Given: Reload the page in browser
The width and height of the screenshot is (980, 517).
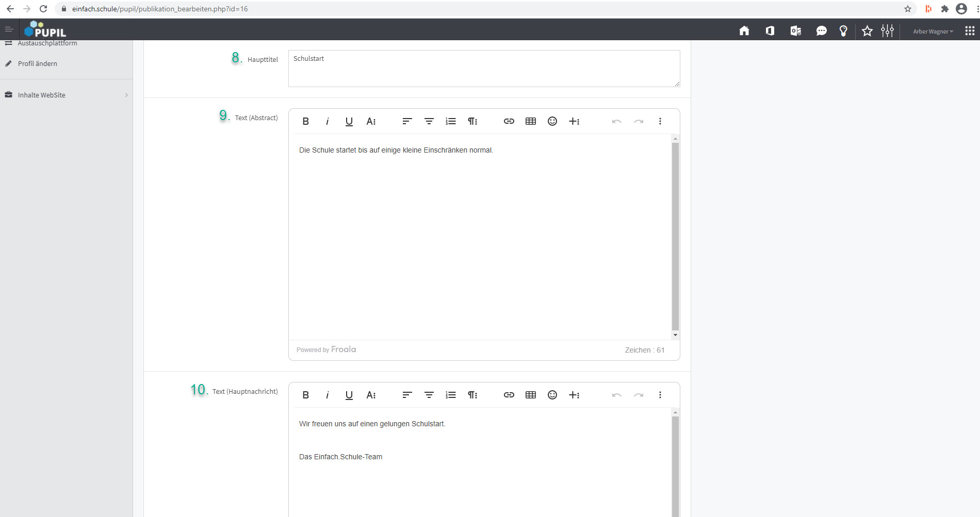Looking at the screenshot, I should [x=43, y=9].
